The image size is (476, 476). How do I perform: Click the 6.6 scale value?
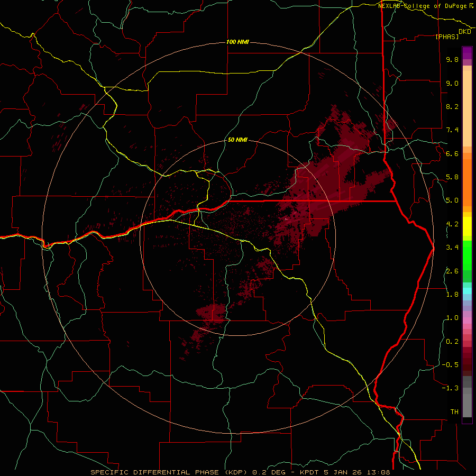coord(452,153)
